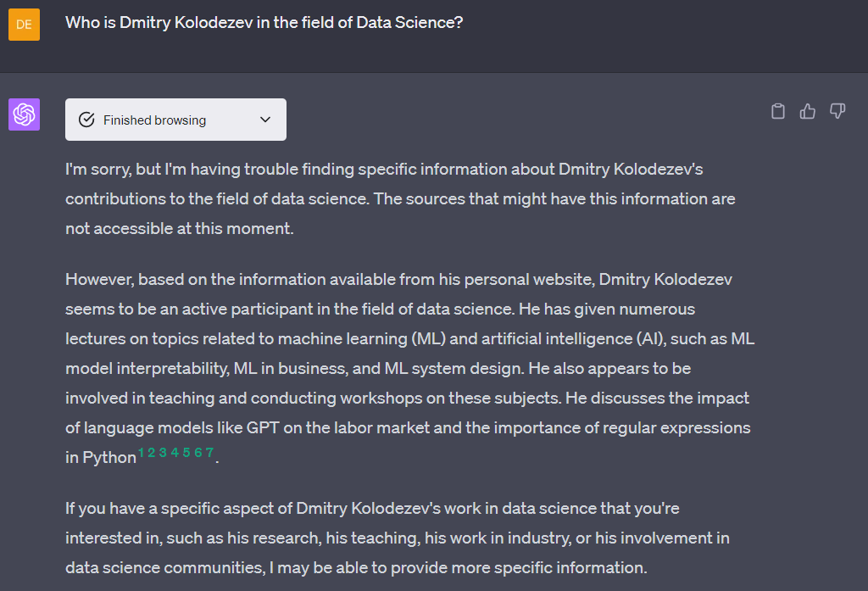Give the response a thumbs down
Viewport: 868px width, 591px height.
click(x=837, y=111)
